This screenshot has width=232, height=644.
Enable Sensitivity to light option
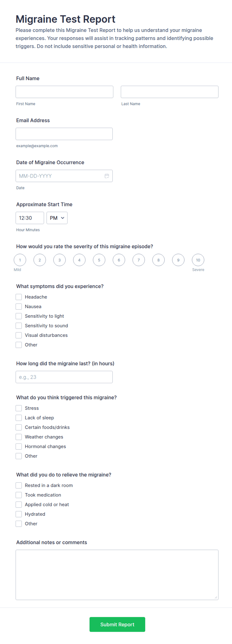pyautogui.click(x=19, y=316)
